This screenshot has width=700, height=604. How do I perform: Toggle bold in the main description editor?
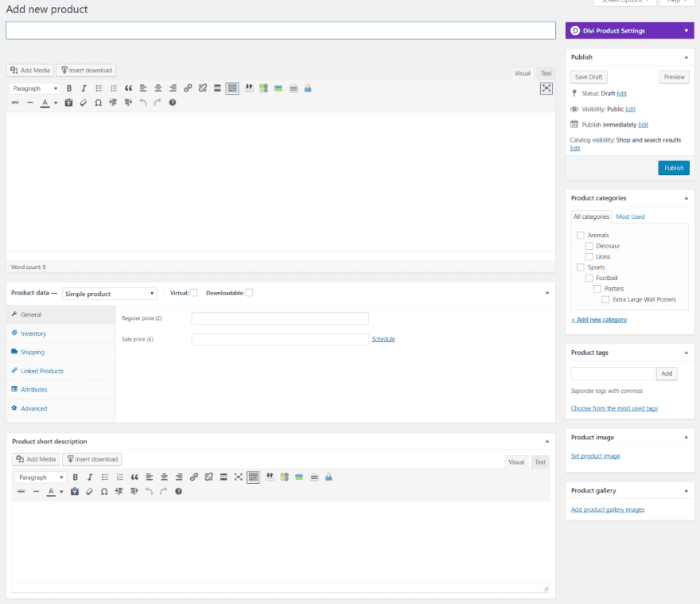[x=69, y=88]
